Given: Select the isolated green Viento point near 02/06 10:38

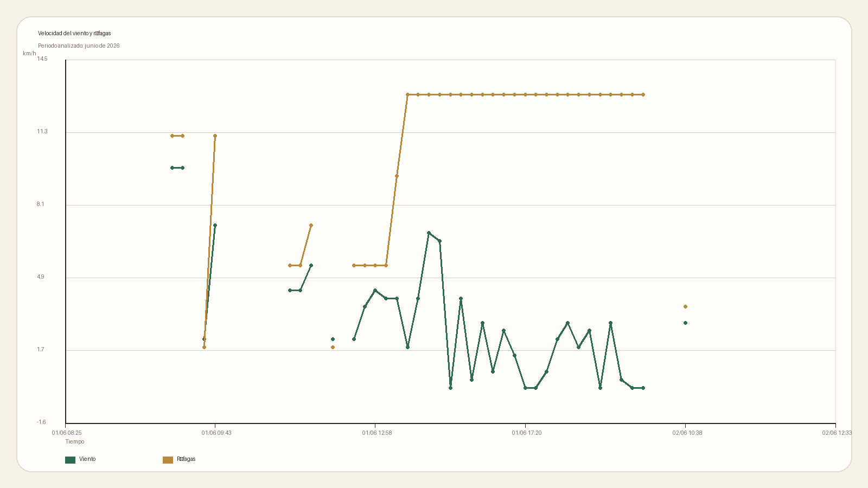Looking at the screenshot, I should [685, 323].
